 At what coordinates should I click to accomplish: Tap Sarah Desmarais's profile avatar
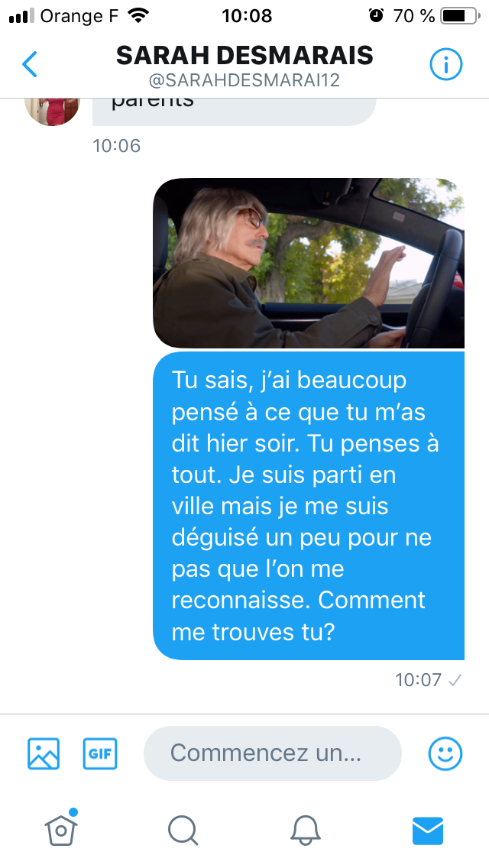point(52,111)
